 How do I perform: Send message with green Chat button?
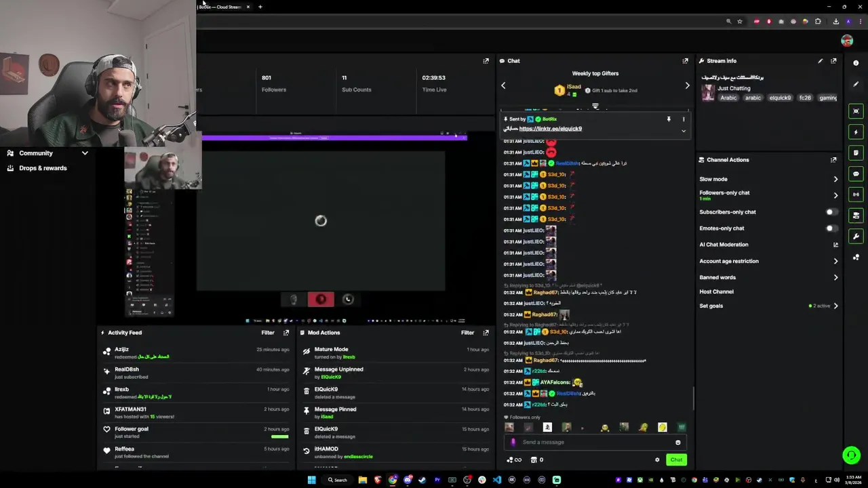pos(676,460)
